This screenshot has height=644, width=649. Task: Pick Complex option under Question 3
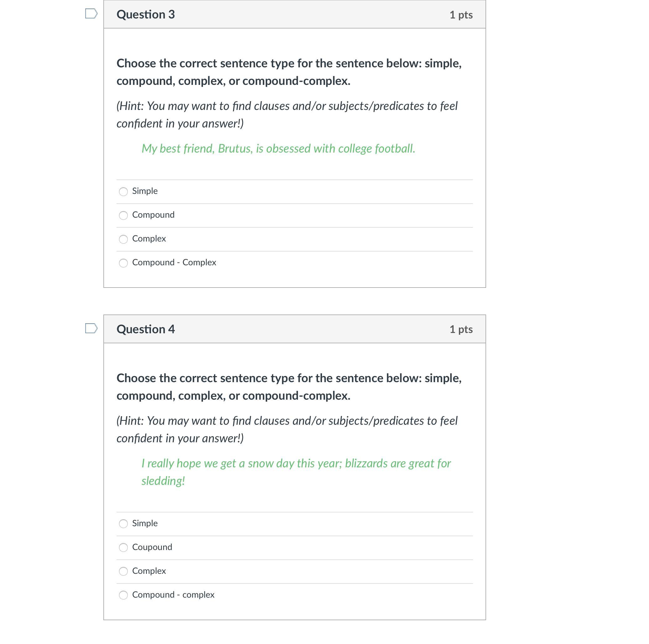tap(123, 239)
